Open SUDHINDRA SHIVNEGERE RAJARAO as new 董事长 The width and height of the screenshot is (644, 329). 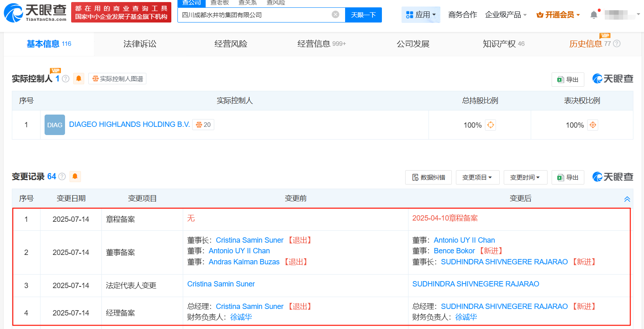tap(504, 262)
